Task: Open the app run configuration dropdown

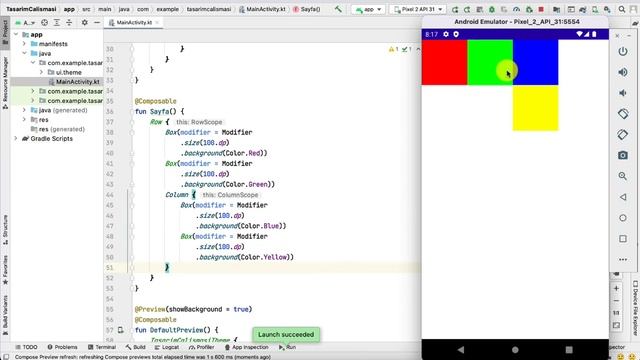Action: click(x=368, y=9)
